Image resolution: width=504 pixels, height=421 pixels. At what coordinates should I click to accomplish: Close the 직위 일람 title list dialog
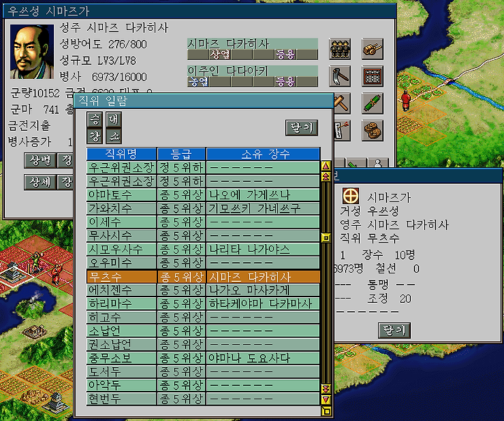pyautogui.click(x=302, y=128)
